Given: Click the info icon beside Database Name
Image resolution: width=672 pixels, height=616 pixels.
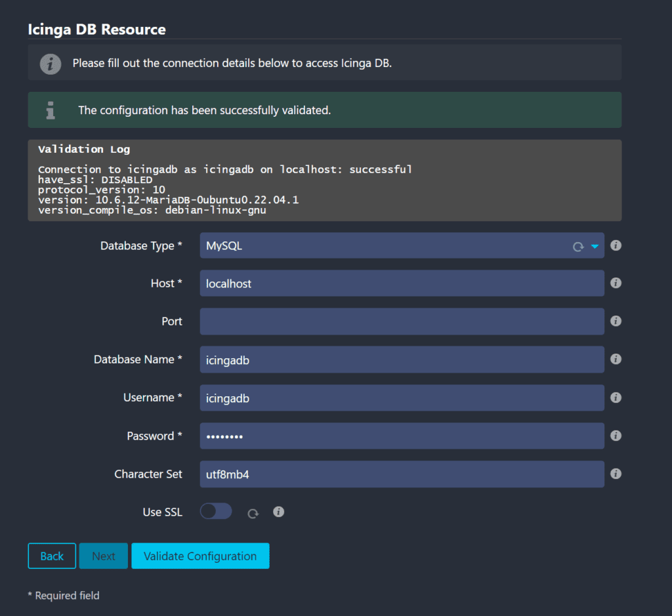Looking at the screenshot, I should point(616,359).
